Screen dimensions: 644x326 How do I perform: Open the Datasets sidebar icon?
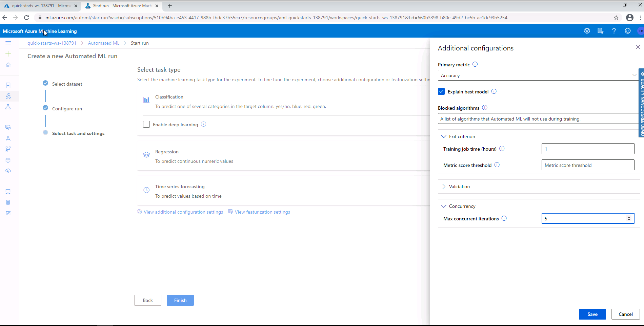pos(8,127)
